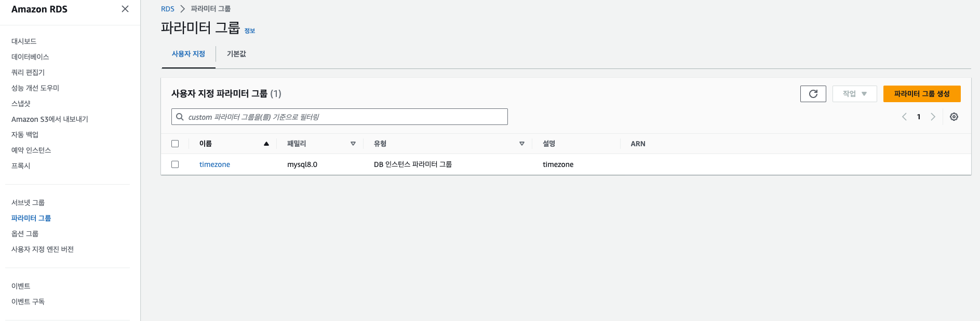Click the DB 인스턴스 파라미터 그룹 cell
The image size is (980, 321).
click(x=413, y=164)
